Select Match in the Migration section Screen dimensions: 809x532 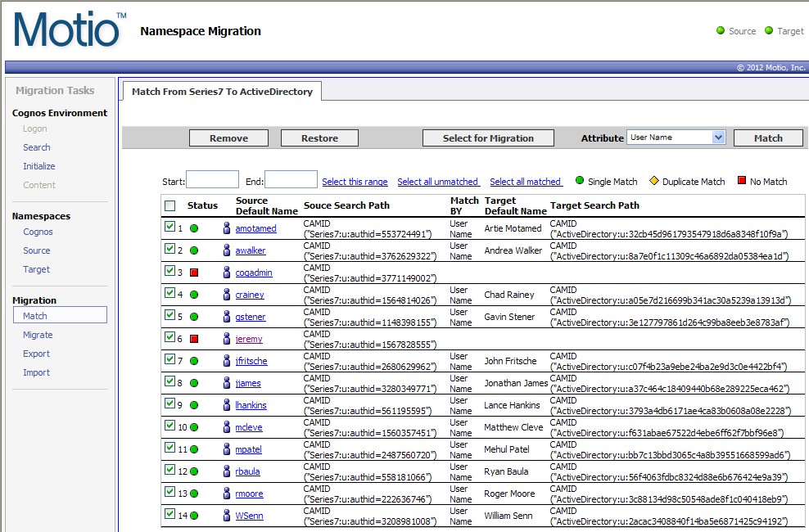click(60, 315)
